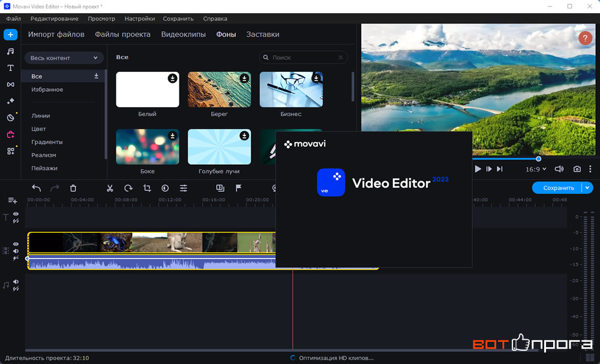Toggle video track link icon
The height and width of the screenshot is (364, 600).
16,258
